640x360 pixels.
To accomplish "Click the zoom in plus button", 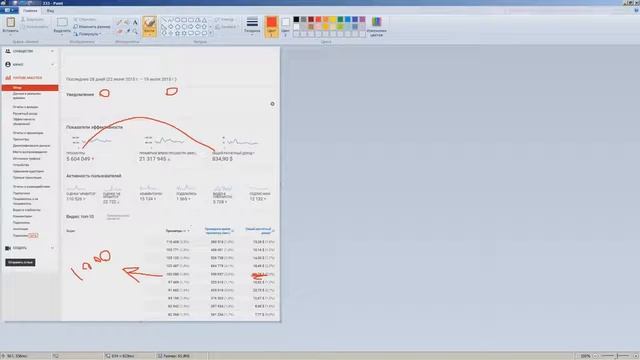I will coord(635,356).
